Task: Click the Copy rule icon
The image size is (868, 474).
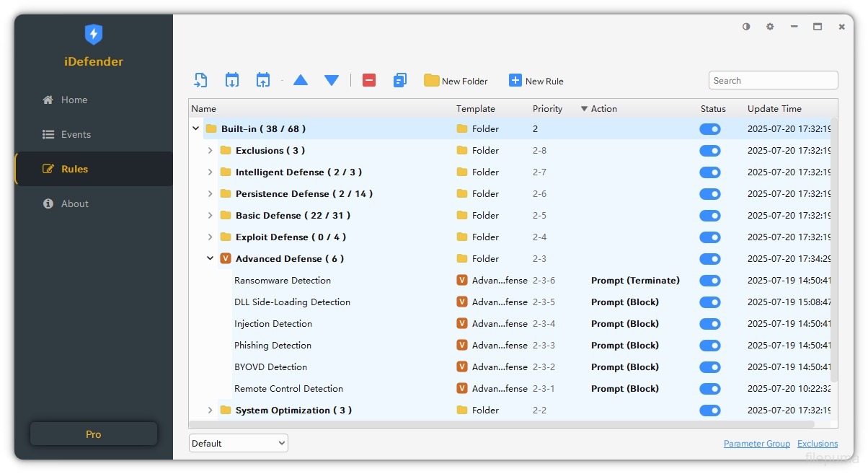Action: pyautogui.click(x=400, y=80)
